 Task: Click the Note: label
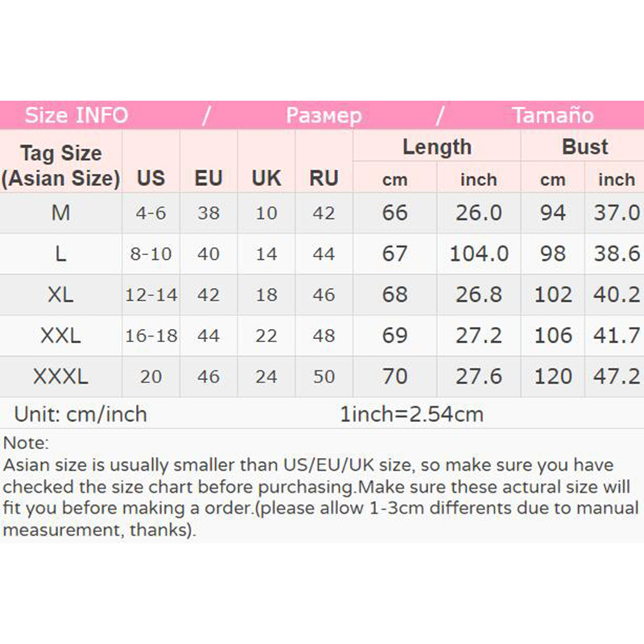tap(26, 443)
